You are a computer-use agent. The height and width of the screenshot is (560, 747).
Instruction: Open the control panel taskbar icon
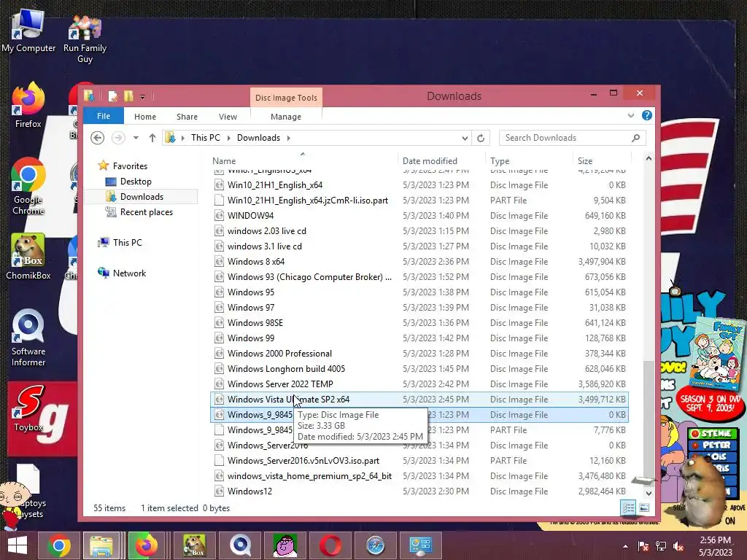point(421,545)
